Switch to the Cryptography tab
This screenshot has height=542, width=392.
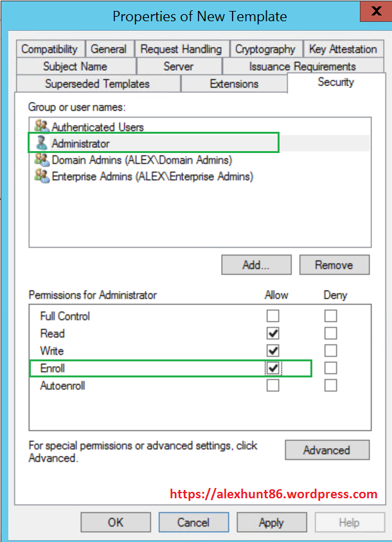265,49
